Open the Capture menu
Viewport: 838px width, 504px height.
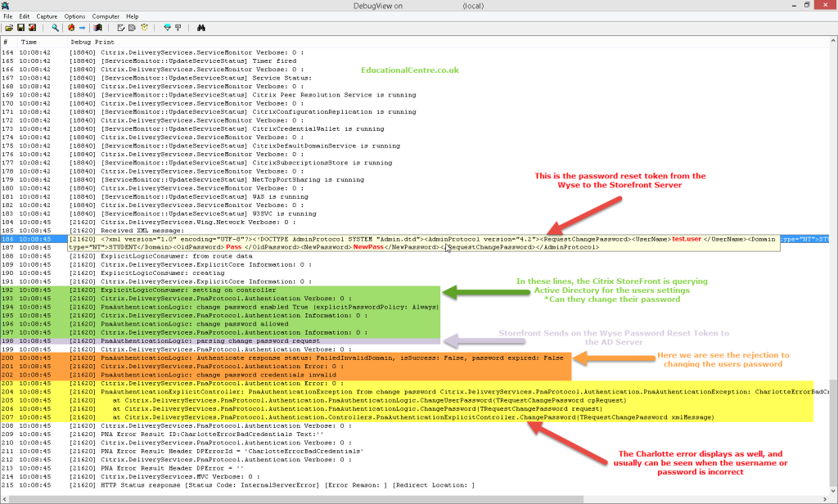click(47, 16)
